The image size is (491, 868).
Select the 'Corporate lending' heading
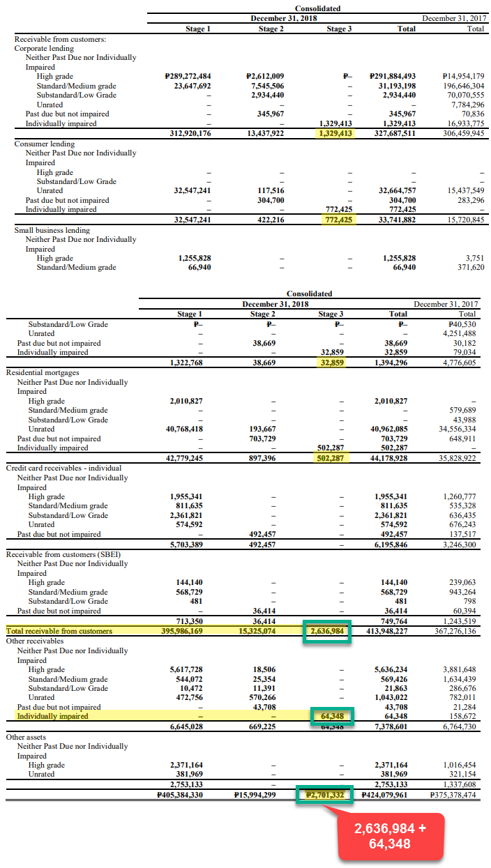point(43,49)
